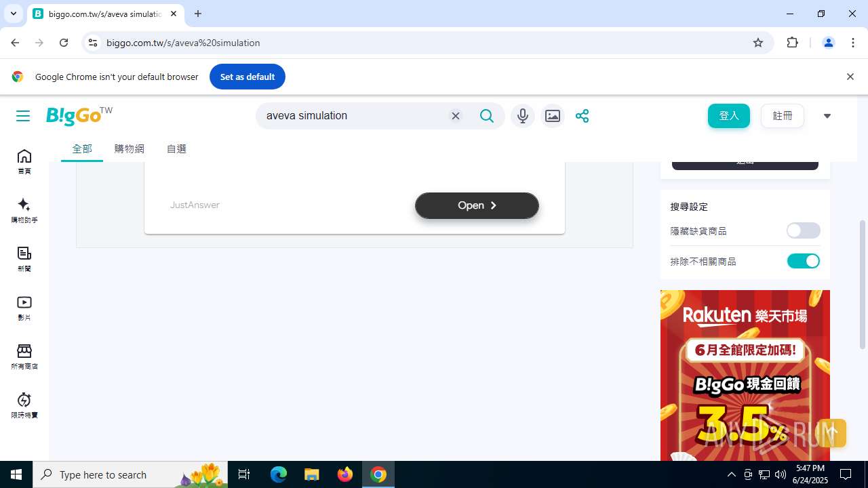Open image search icon
Image resolution: width=868 pixels, height=488 pixels.
point(553,116)
